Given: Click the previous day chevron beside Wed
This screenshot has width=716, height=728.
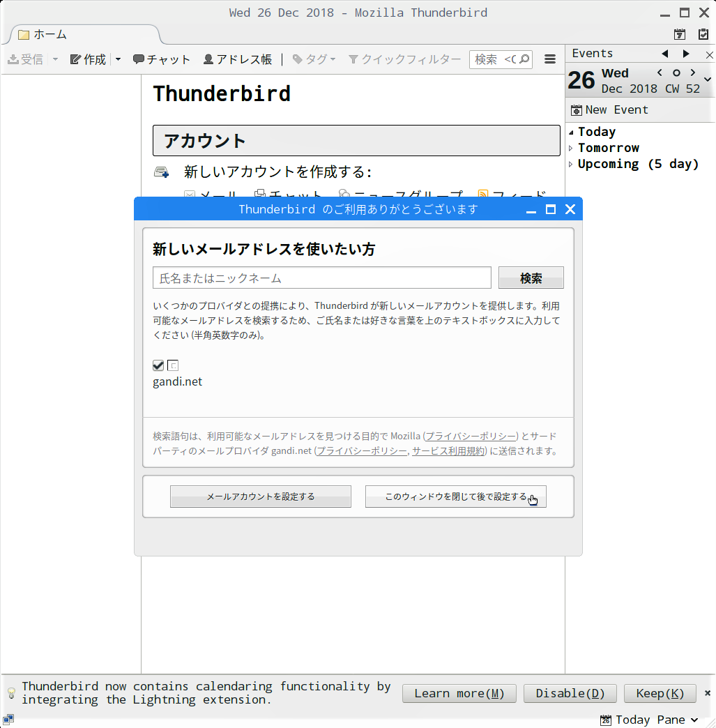Looking at the screenshot, I should (660, 73).
